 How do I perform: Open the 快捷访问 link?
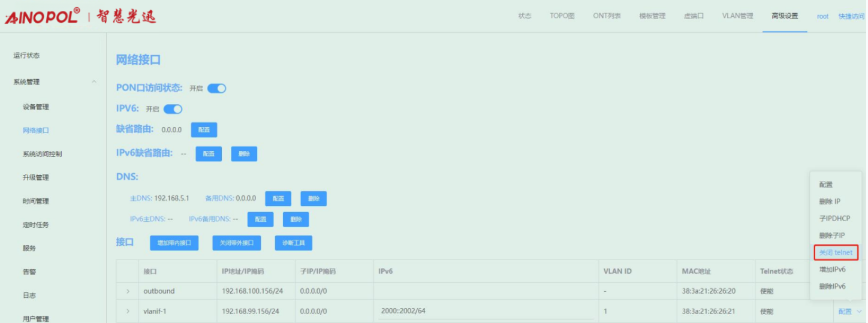852,16
